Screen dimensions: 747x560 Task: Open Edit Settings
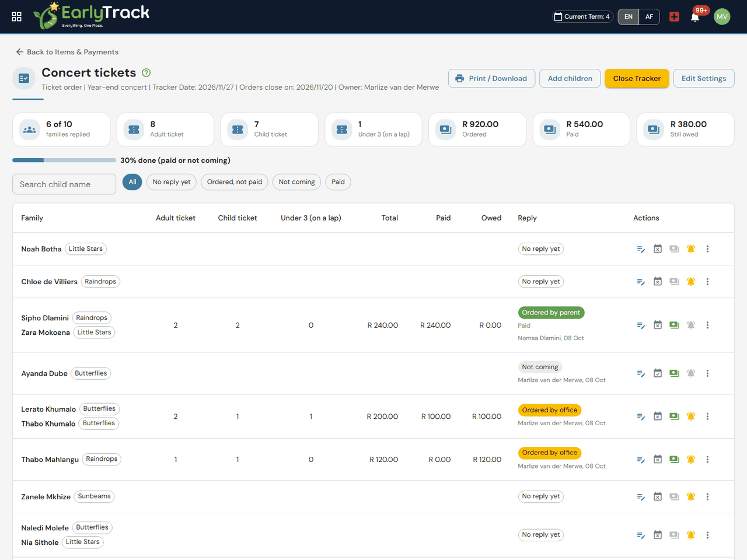[x=704, y=78]
